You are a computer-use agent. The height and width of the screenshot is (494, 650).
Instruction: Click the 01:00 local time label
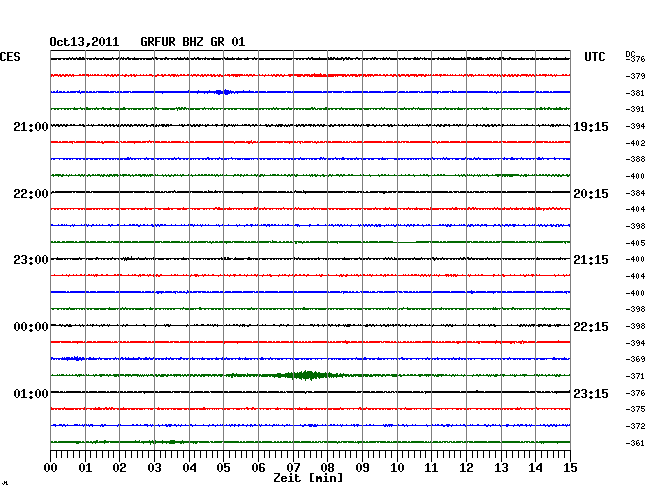[31, 393]
